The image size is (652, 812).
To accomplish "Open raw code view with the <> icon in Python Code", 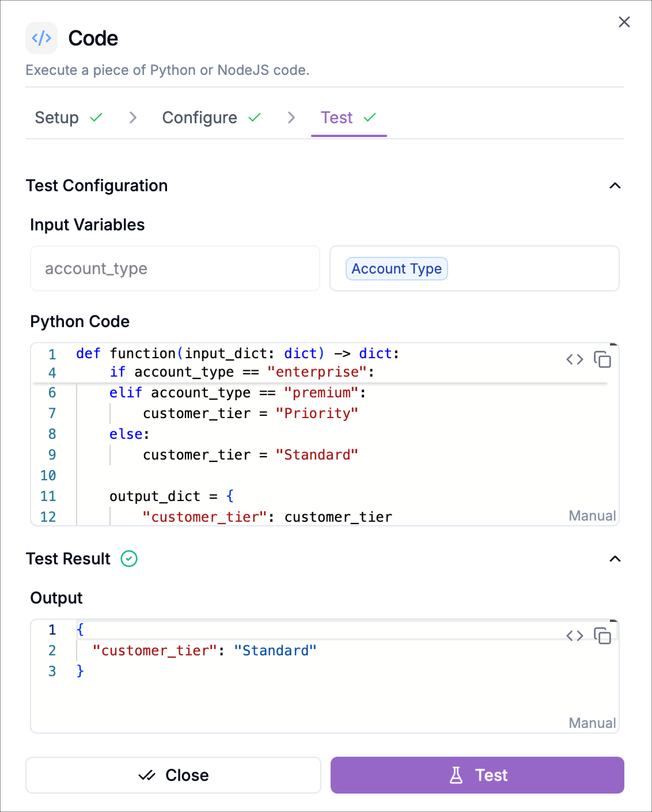I will click(x=575, y=360).
